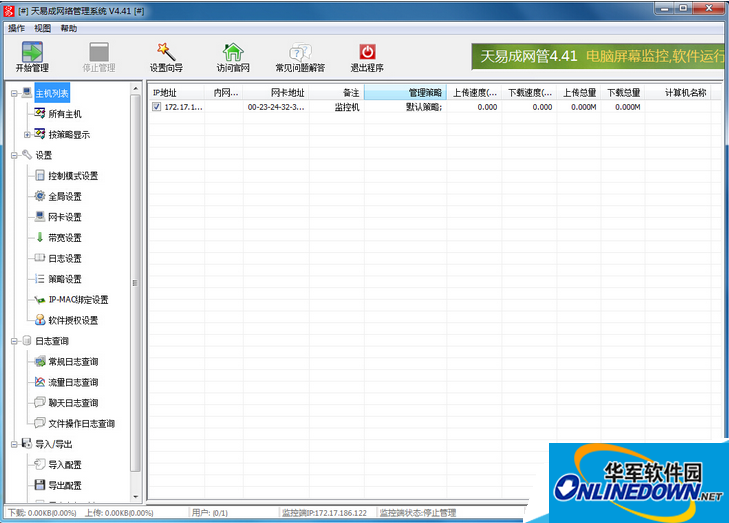Sort by the IP地址 column header

[176, 93]
